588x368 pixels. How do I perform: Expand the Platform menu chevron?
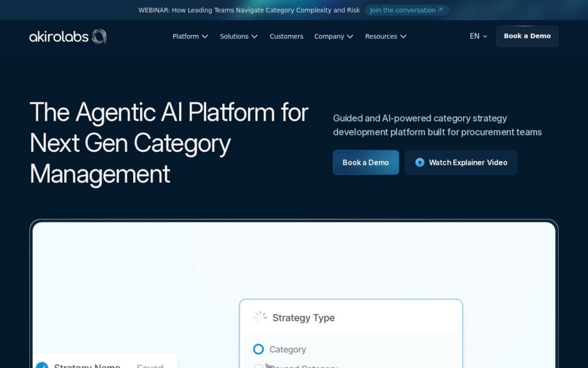click(205, 36)
